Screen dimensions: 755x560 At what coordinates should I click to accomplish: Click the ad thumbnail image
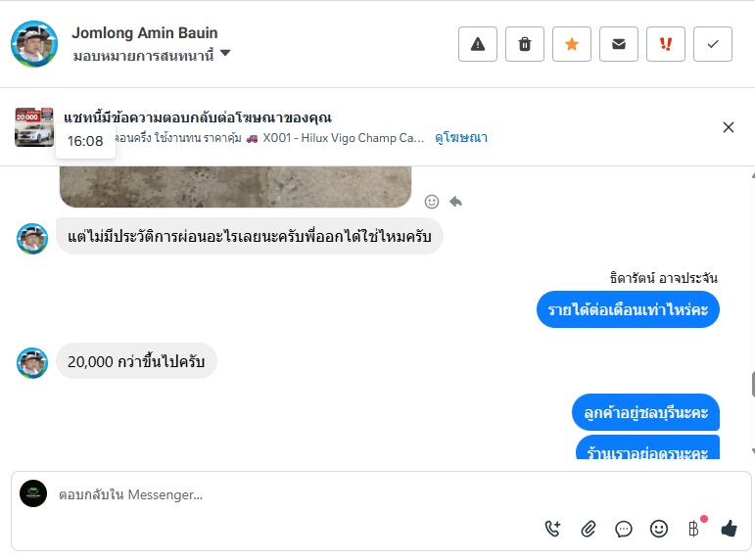pos(34,127)
